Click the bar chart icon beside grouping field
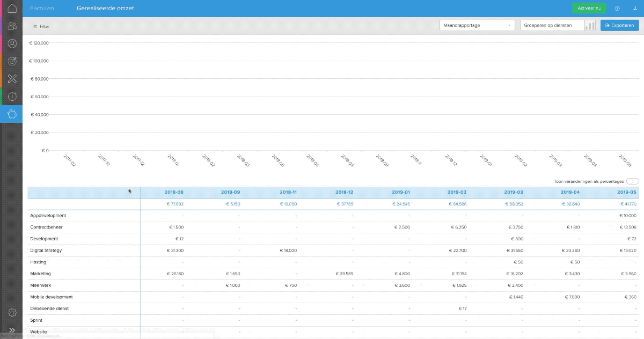The image size is (644, 339). 590,25
